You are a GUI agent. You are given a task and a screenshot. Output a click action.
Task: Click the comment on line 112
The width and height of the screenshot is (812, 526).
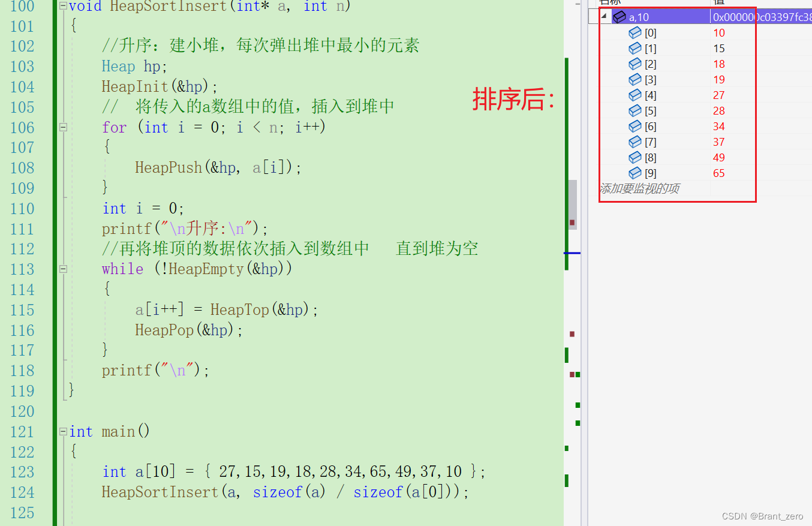(x=290, y=249)
